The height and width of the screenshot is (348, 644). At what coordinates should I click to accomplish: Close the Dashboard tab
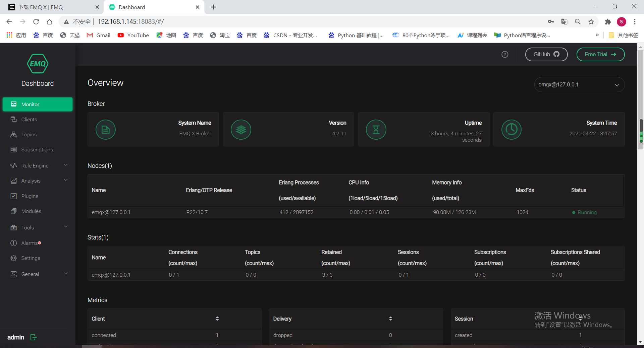click(198, 7)
